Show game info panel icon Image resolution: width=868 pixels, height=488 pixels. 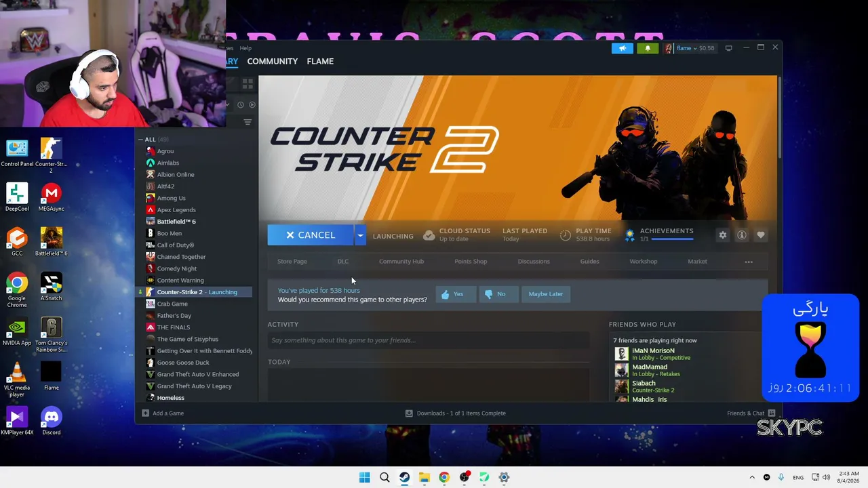742,235
